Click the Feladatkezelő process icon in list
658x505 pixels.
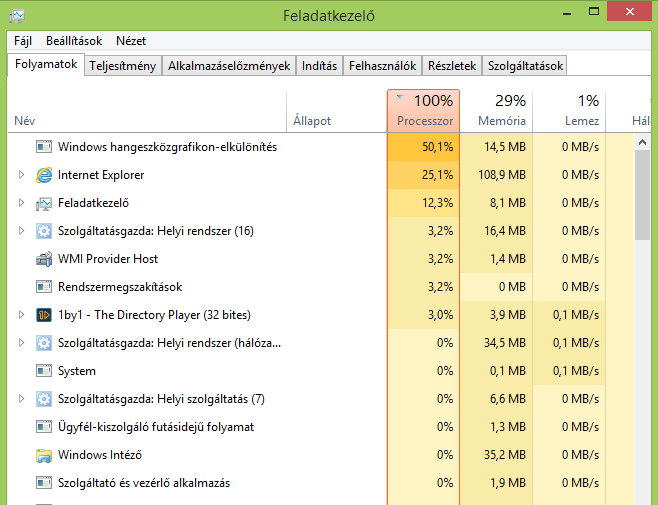coord(44,203)
